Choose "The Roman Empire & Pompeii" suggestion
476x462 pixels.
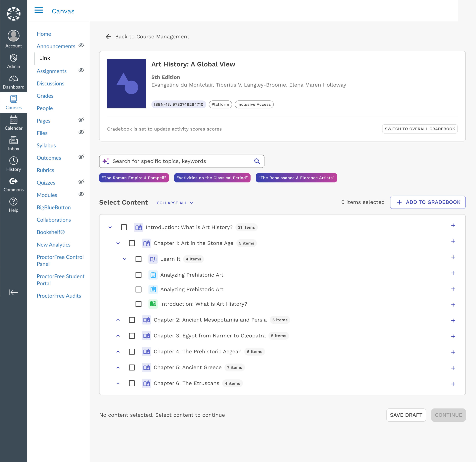134,178
